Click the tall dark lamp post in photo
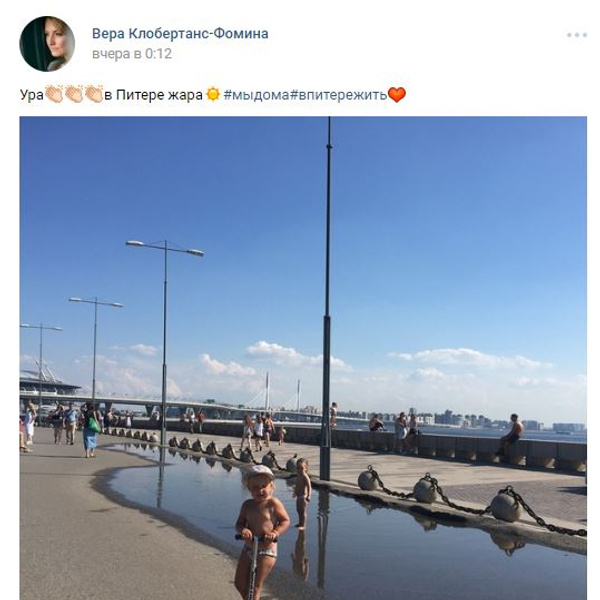The width and height of the screenshot is (600, 600). point(326,298)
